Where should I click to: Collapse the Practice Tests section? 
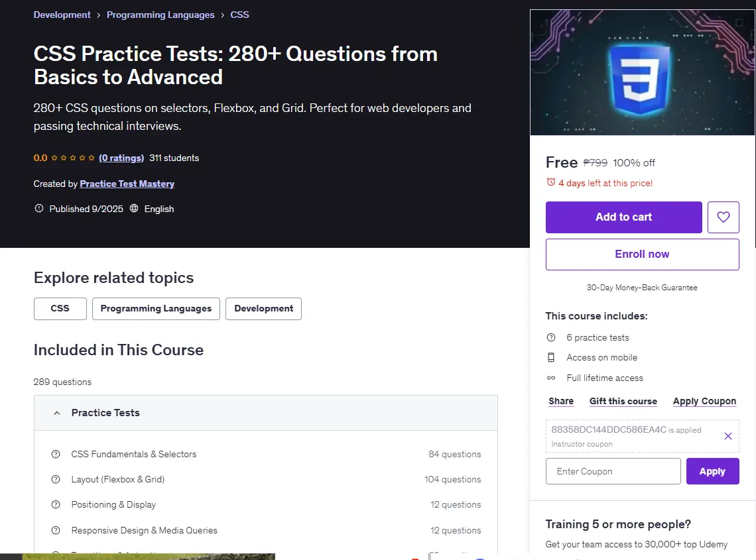click(x=266, y=413)
